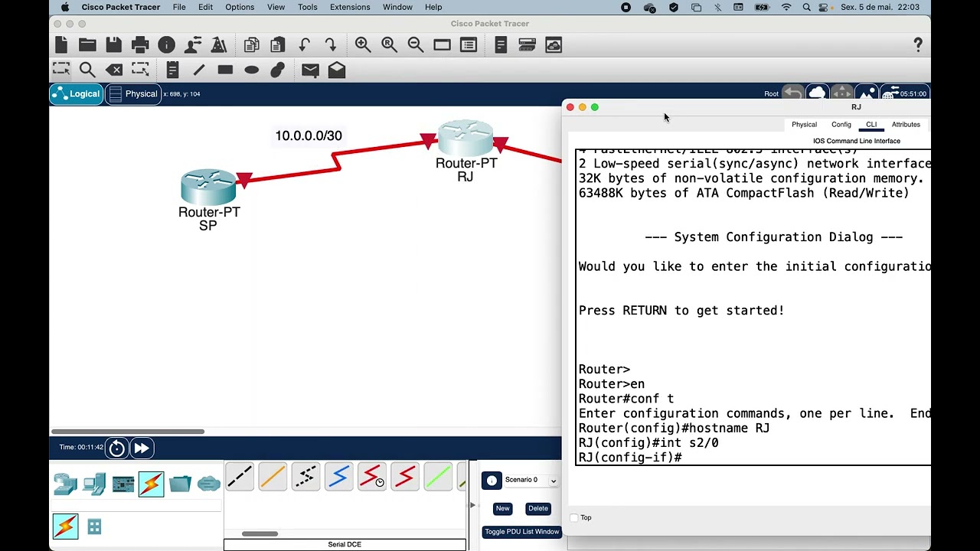Open the File menu

(179, 7)
